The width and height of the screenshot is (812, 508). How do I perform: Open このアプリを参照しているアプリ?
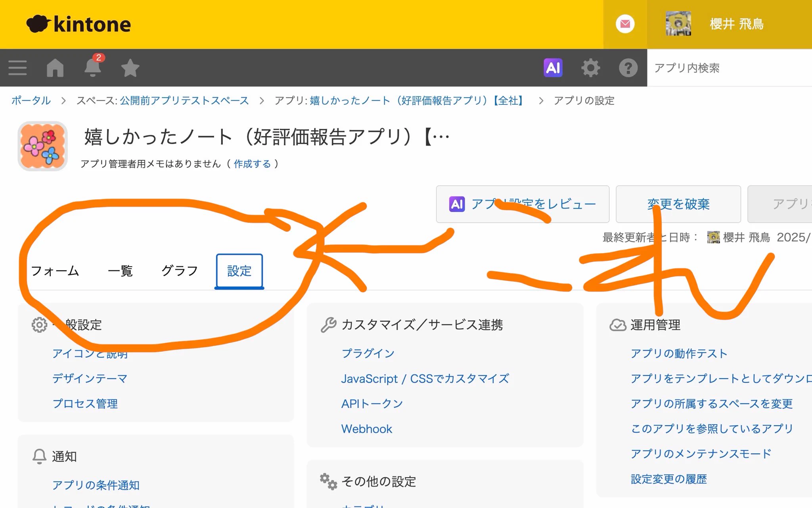tap(712, 429)
